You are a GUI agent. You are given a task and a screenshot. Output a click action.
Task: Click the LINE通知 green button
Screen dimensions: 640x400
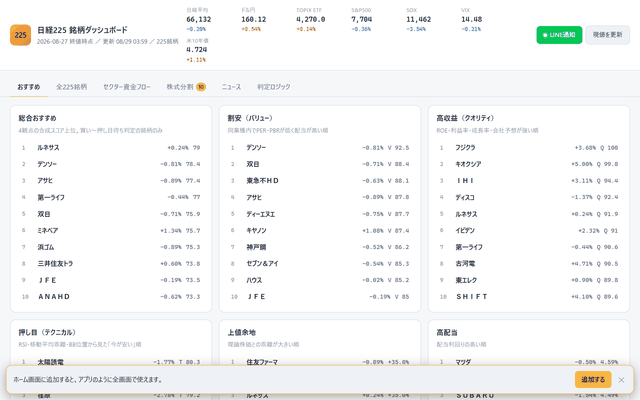(559, 35)
